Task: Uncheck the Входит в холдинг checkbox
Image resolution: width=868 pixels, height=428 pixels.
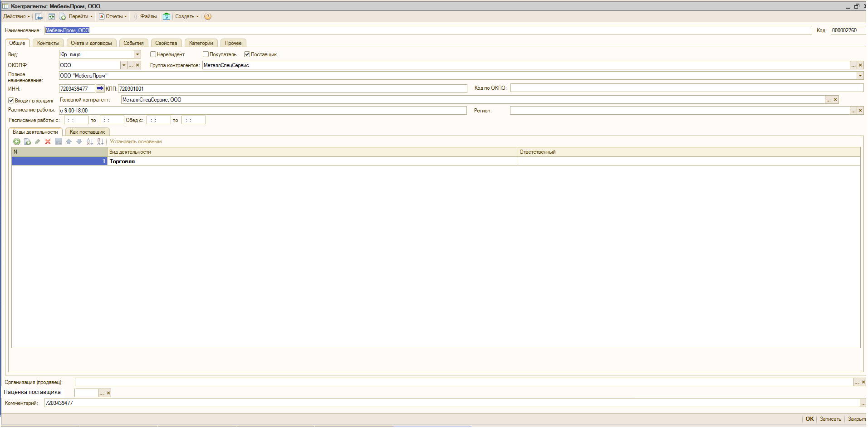Action: (x=11, y=101)
